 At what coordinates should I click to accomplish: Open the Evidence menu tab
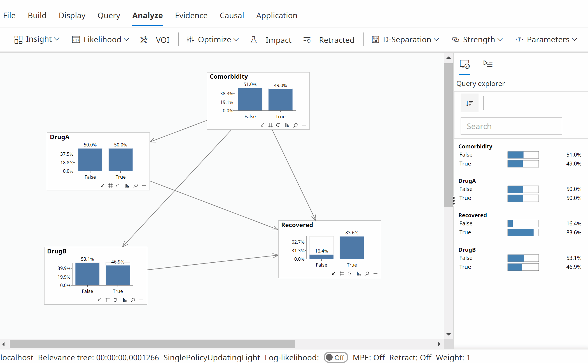pos(191,15)
